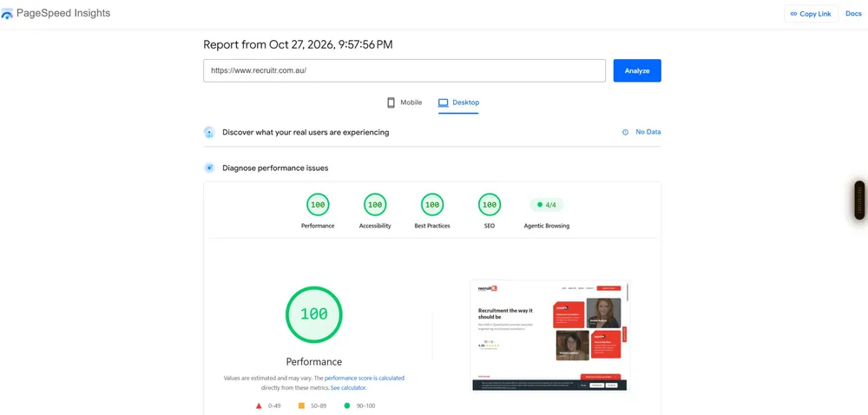
Task: Click the large Performance 100 gauge
Action: [x=314, y=314]
